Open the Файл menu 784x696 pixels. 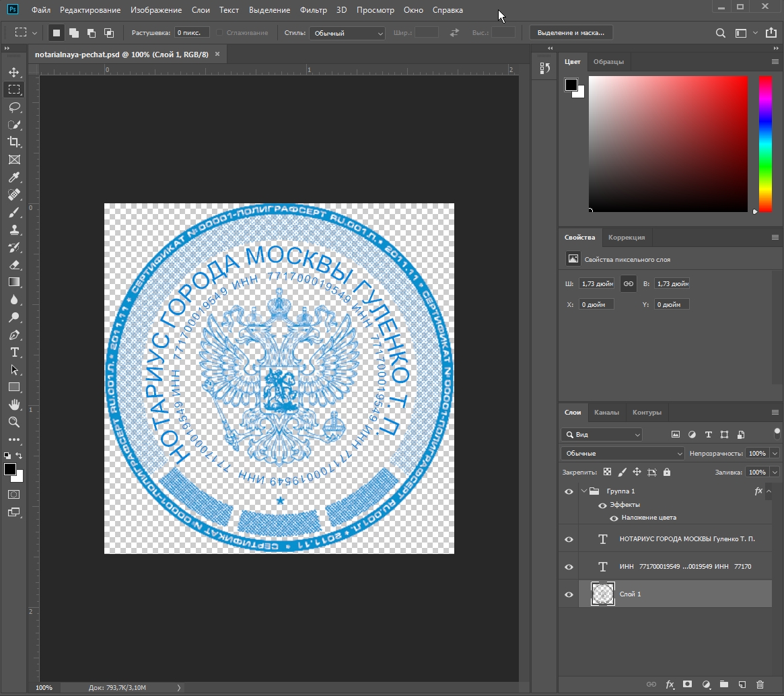pyautogui.click(x=41, y=10)
